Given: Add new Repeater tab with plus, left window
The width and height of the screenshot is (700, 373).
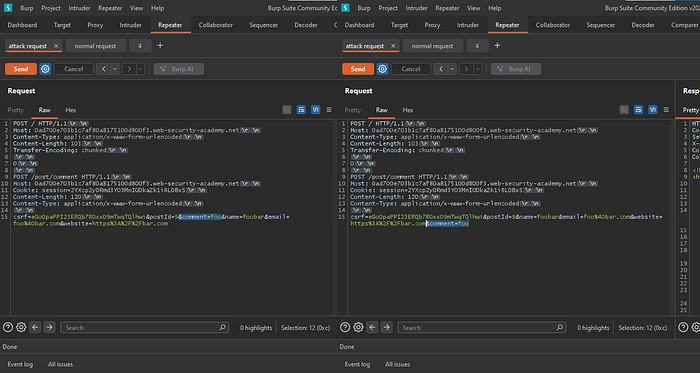Looking at the screenshot, I should pyautogui.click(x=160, y=46).
